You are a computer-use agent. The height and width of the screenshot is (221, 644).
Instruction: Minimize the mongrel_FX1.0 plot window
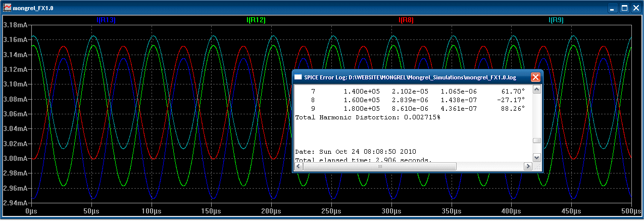[x=613, y=9]
